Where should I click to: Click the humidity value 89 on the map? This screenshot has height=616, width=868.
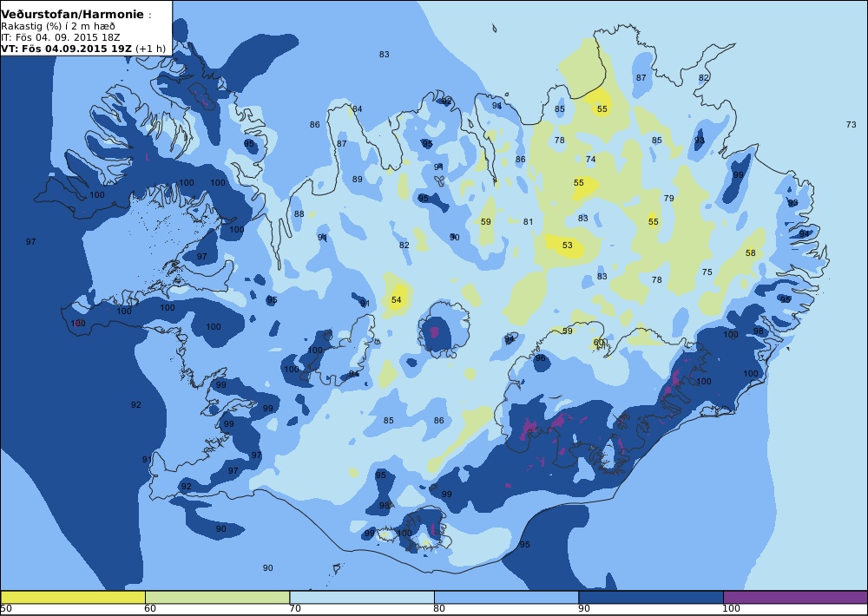(357, 180)
